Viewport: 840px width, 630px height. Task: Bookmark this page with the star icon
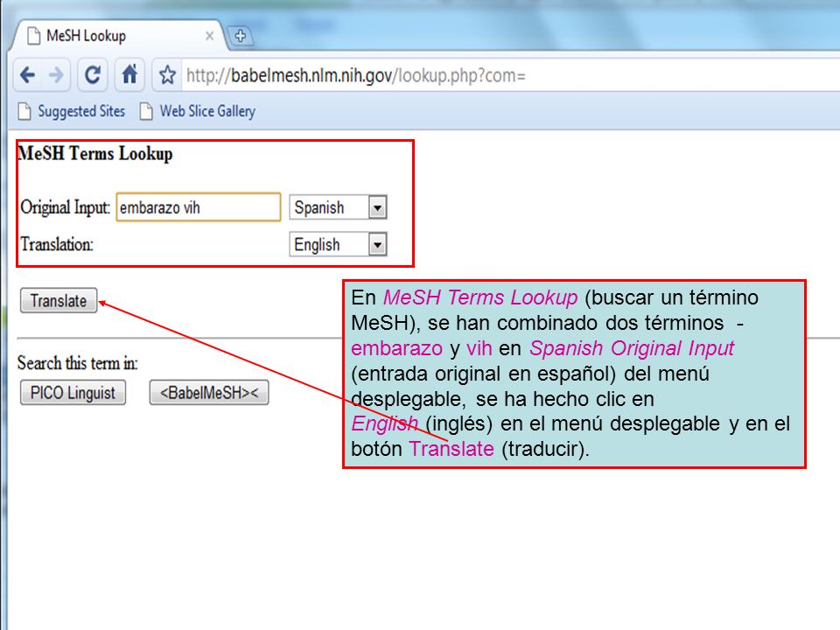click(x=167, y=75)
